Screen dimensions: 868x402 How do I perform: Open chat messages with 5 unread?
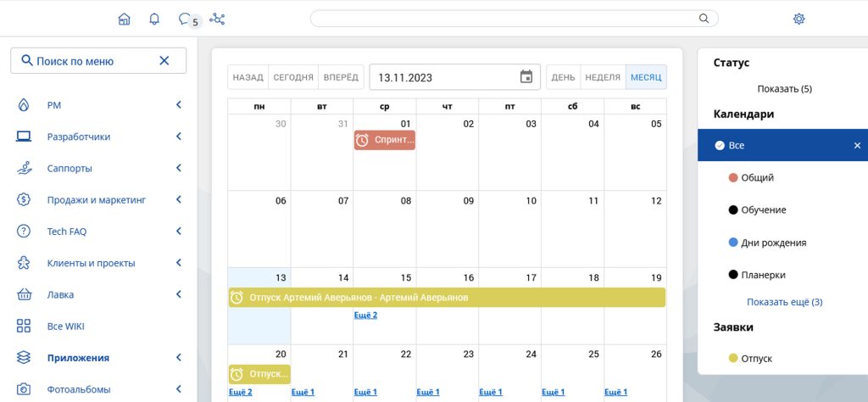pos(186,19)
